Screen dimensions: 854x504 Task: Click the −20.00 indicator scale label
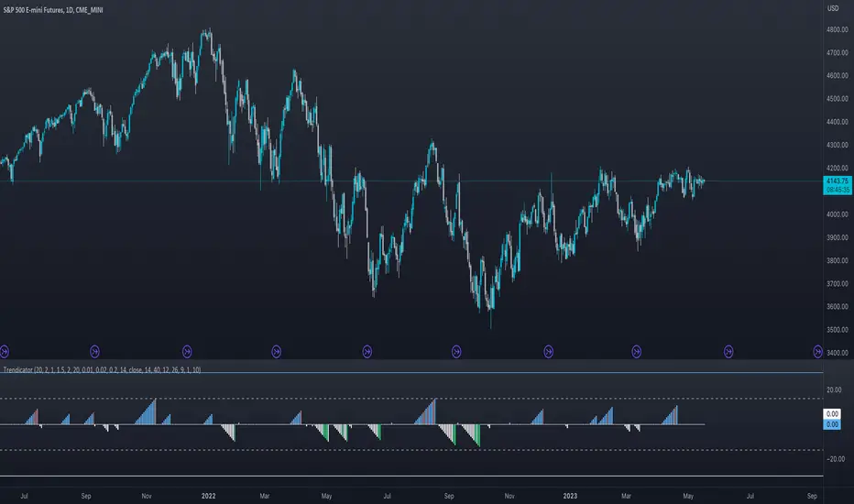point(834,459)
